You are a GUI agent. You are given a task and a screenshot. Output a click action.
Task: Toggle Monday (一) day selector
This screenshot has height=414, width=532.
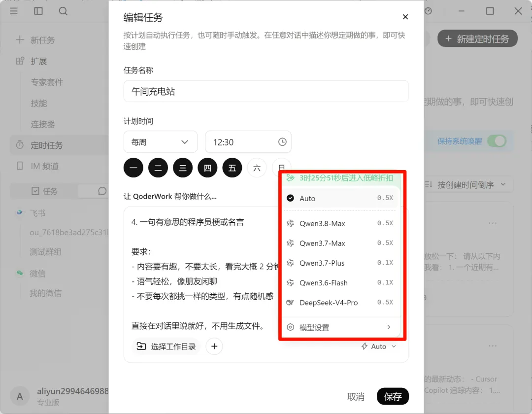[x=133, y=168]
